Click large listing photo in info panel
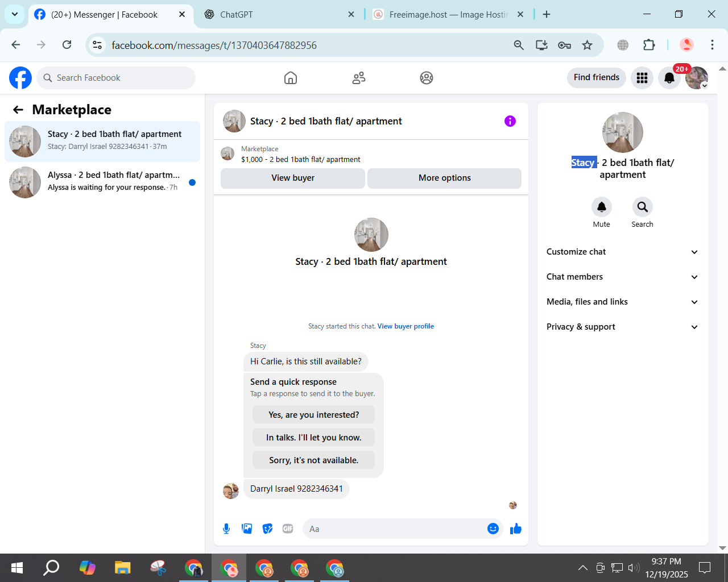This screenshot has width=728, height=582. (x=623, y=132)
